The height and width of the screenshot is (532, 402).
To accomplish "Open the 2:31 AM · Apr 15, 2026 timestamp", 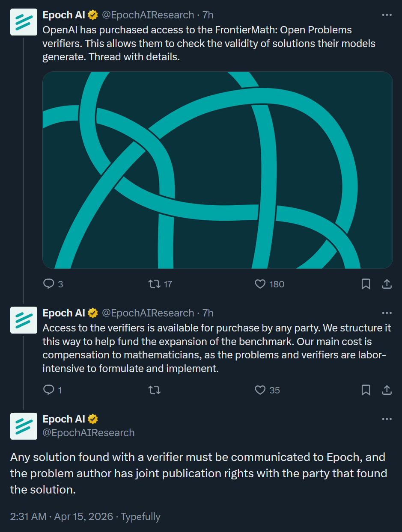I will pyautogui.click(x=62, y=517).
